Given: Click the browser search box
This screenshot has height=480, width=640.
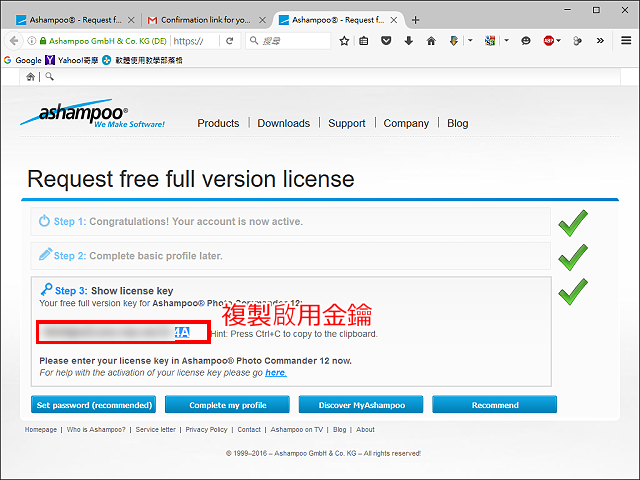Looking at the screenshot, I should pos(288,41).
